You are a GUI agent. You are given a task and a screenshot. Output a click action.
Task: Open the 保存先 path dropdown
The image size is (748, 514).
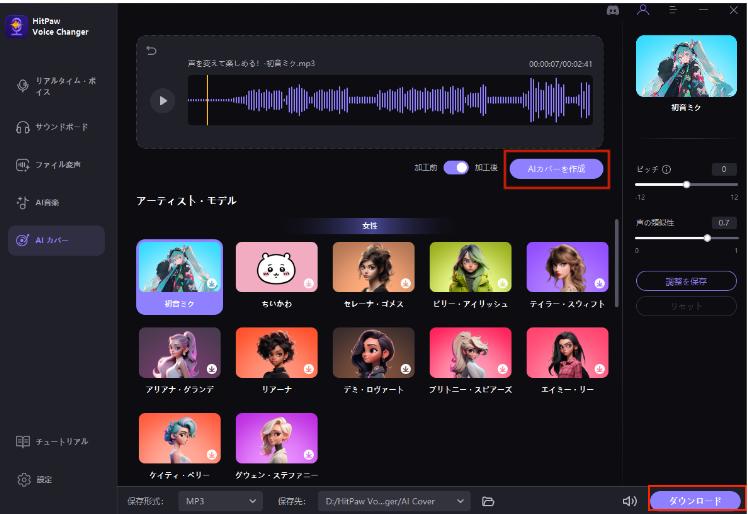tap(394, 501)
